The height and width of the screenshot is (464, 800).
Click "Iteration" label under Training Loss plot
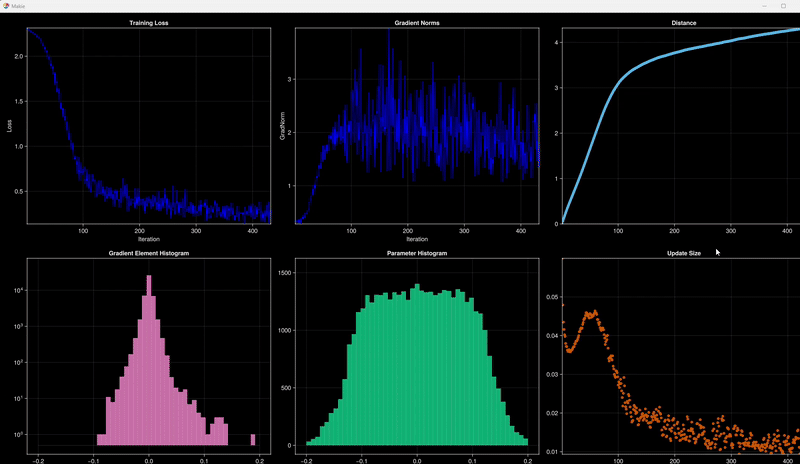[x=148, y=239]
